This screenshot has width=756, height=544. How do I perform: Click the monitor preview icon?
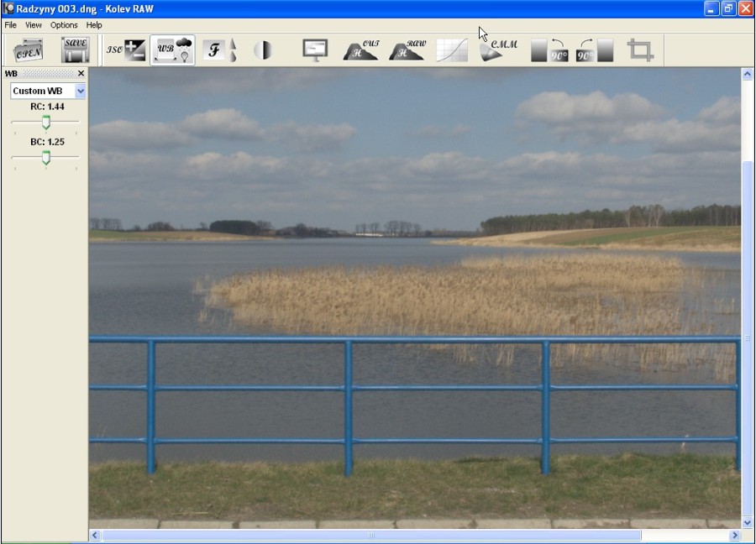tap(315, 50)
